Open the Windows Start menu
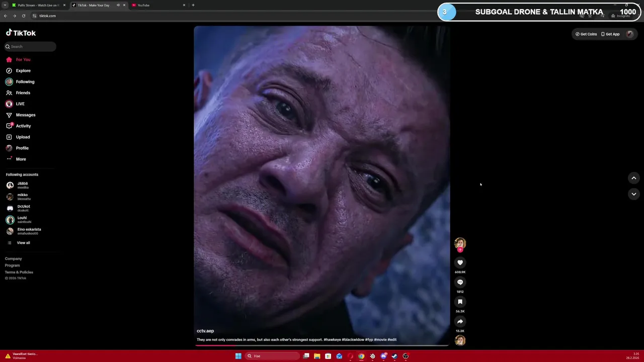This screenshot has width=644, height=362. [x=238, y=356]
